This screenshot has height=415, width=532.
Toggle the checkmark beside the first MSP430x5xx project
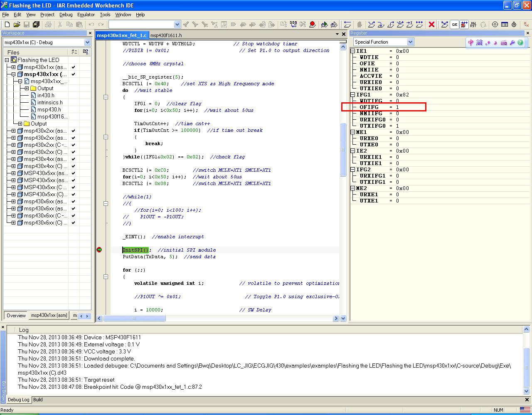pos(74,173)
